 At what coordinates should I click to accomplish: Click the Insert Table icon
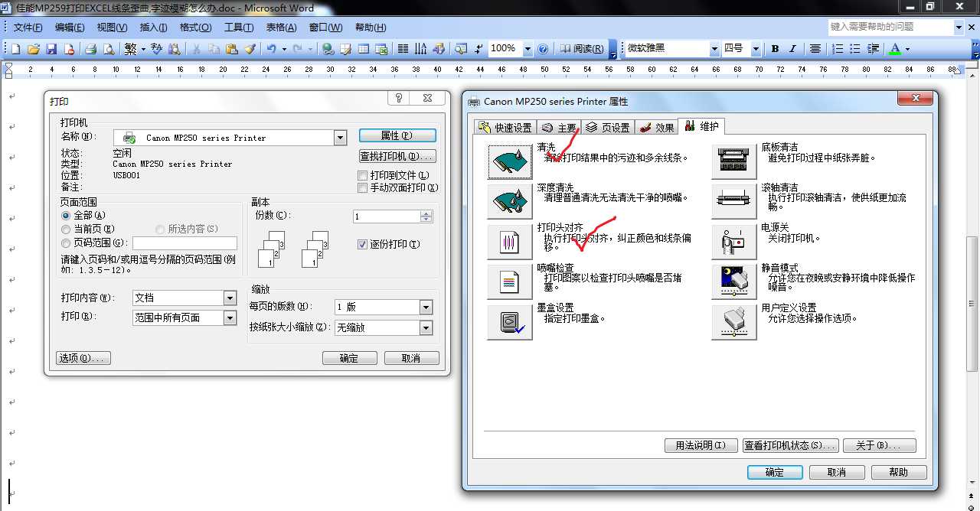point(363,49)
